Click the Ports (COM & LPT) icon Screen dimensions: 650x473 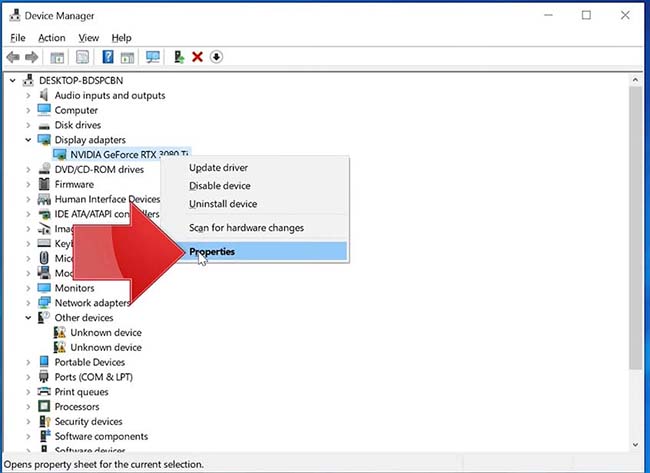tap(44, 376)
